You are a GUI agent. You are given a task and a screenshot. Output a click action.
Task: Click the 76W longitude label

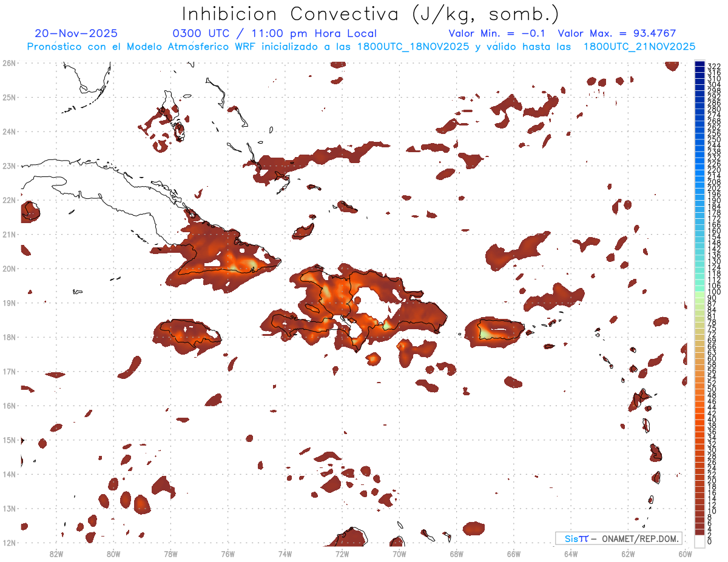(x=228, y=553)
